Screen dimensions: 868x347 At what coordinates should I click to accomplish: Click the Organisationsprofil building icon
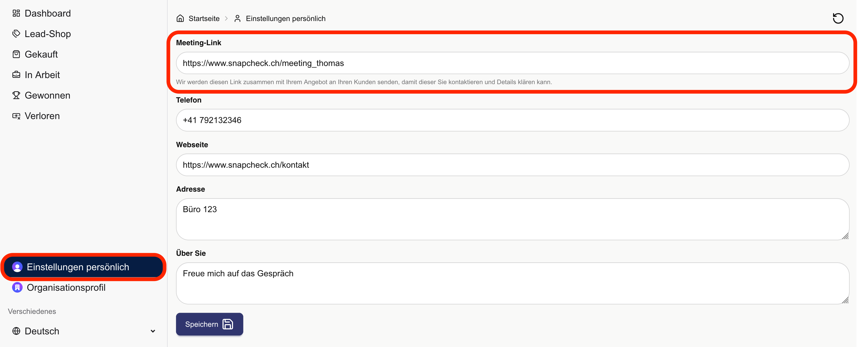pyautogui.click(x=17, y=287)
